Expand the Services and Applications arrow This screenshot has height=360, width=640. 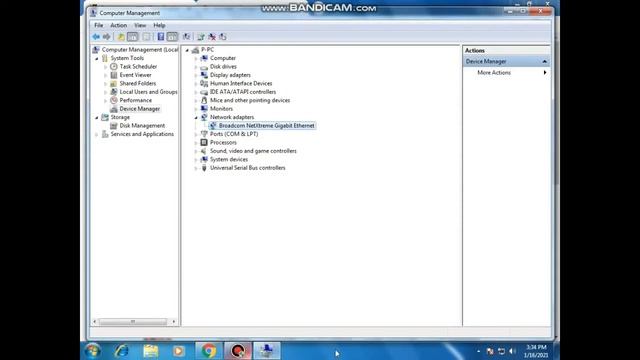97,134
